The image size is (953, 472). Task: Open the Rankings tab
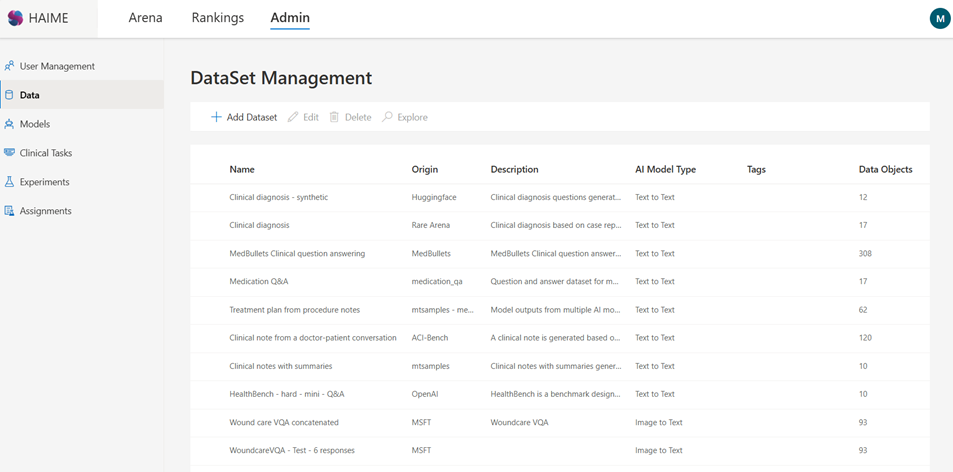pos(217,18)
